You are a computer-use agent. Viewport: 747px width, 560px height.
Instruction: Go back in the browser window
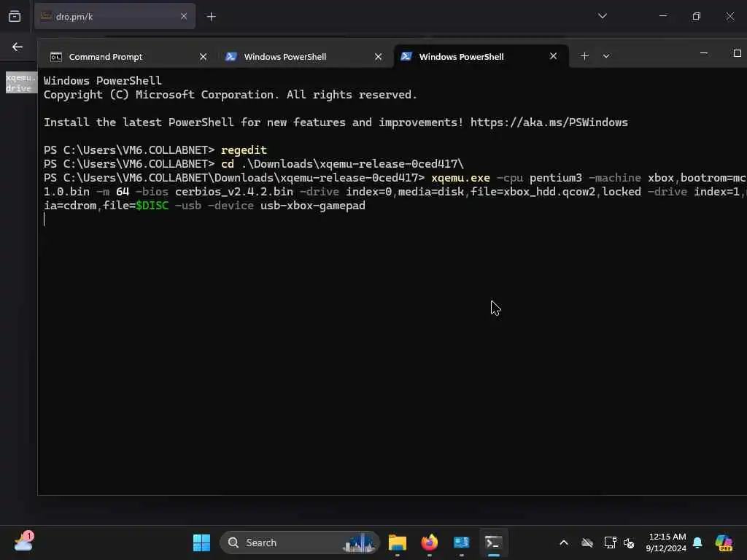tap(18, 47)
